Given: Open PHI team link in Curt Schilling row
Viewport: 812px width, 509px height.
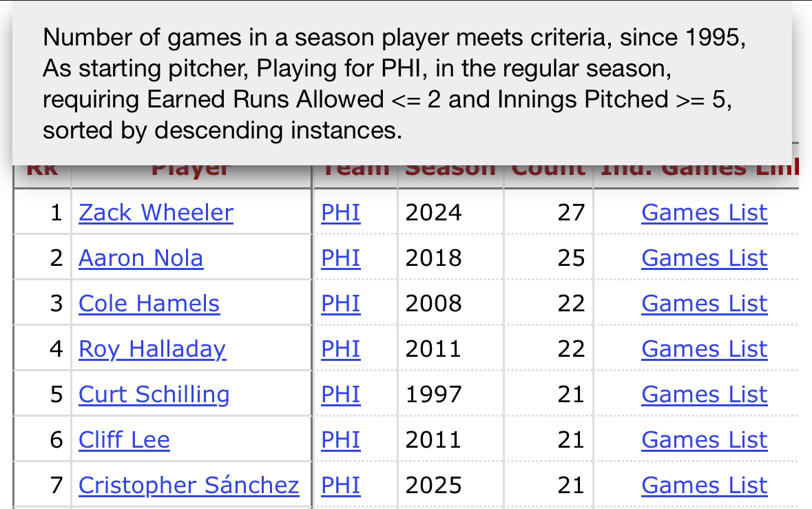Looking at the screenshot, I should coord(340,395).
